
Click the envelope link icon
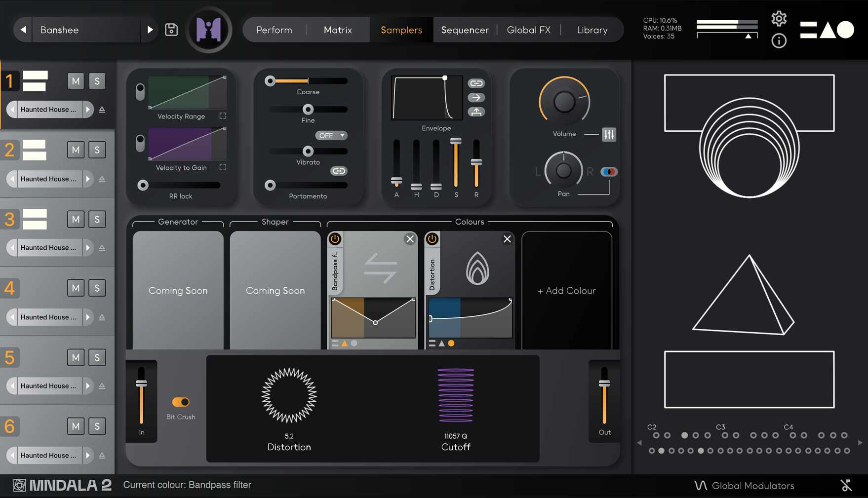pos(475,83)
